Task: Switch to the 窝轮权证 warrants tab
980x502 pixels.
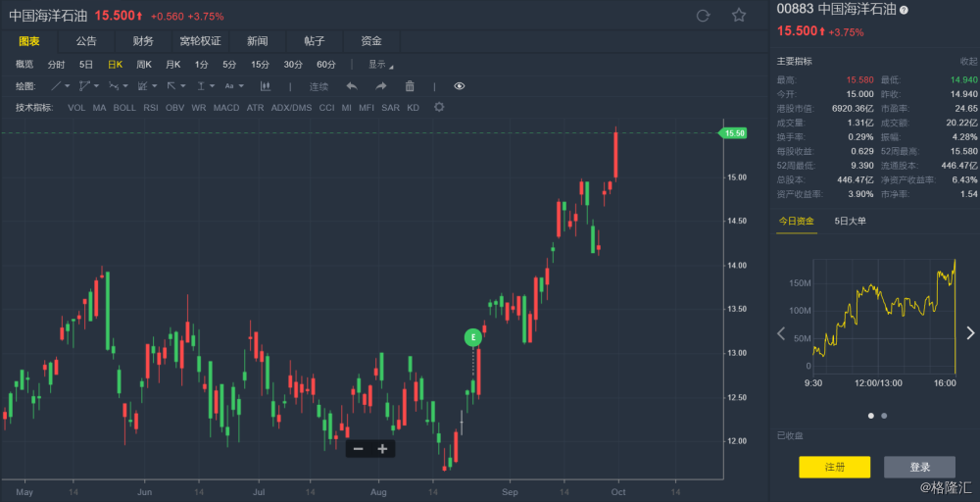Action: pyautogui.click(x=200, y=41)
